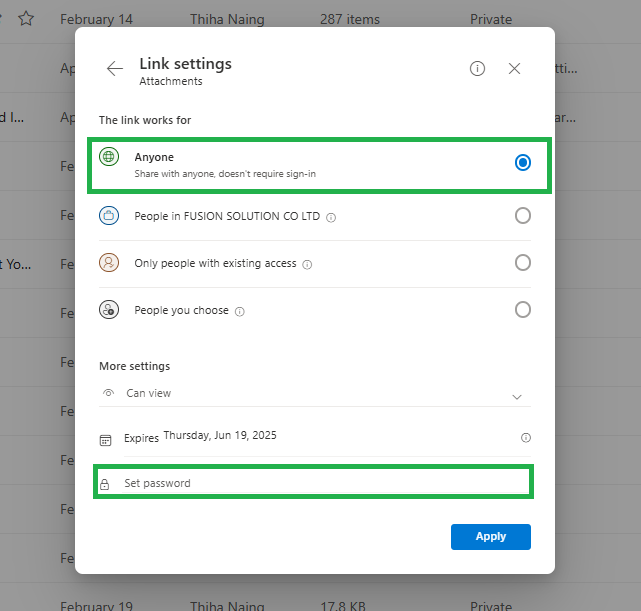Show info for People you choose
The height and width of the screenshot is (611, 641).
(x=240, y=311)
